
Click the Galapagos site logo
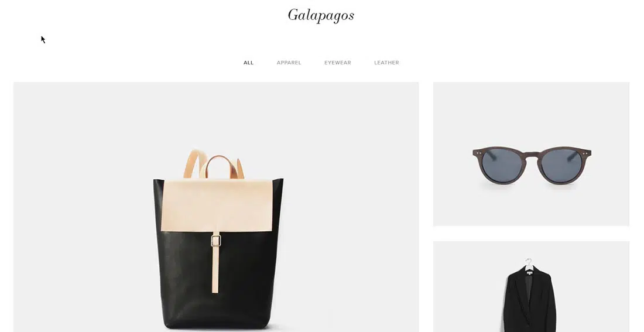pyautogui.click(x=321, y=15)
